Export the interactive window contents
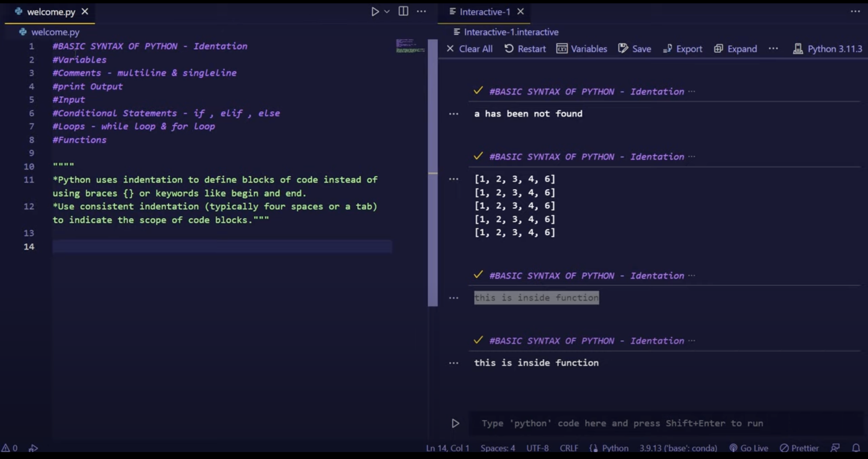The height and width of the screenshot is (459, 868). coord(682,49)
